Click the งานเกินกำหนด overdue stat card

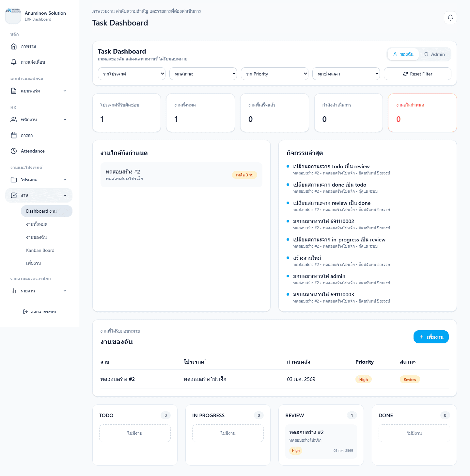click(x=422, y=113)
